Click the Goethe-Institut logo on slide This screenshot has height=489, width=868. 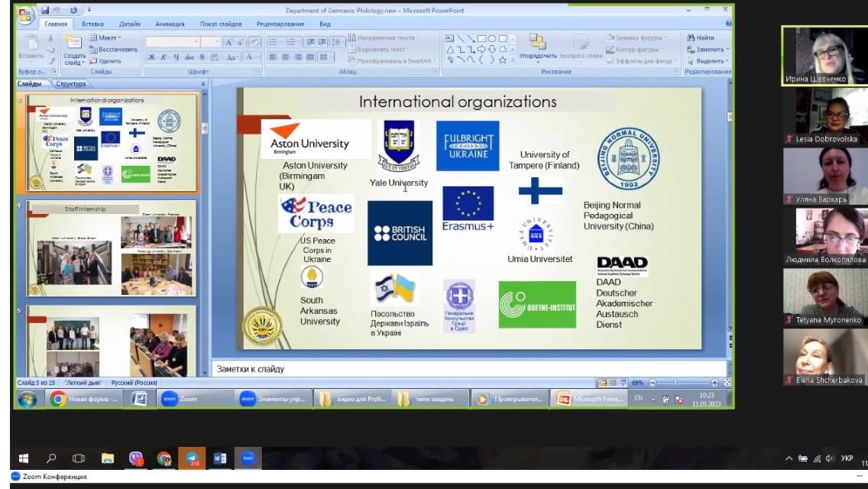[537, 305]
